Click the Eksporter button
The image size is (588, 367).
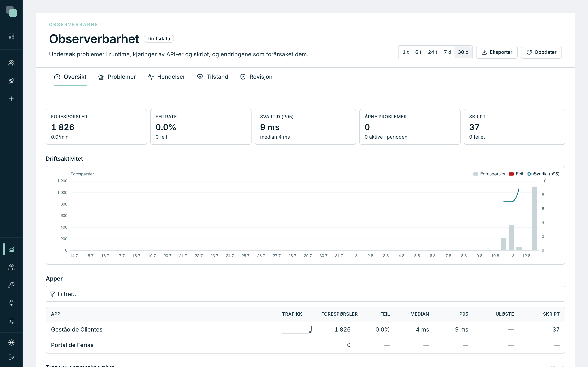[x=497, y=52]
